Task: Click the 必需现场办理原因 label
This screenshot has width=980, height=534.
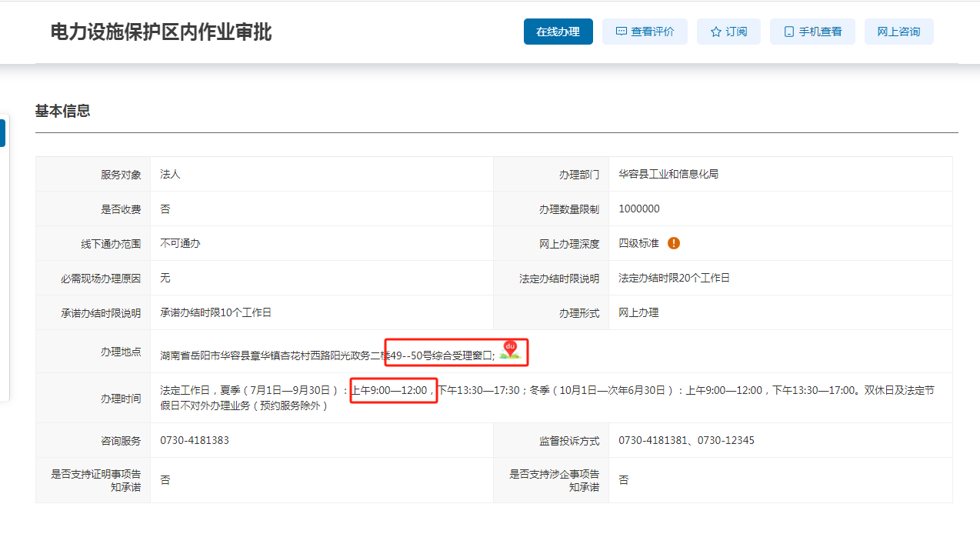Action: [x=101, y=279]
